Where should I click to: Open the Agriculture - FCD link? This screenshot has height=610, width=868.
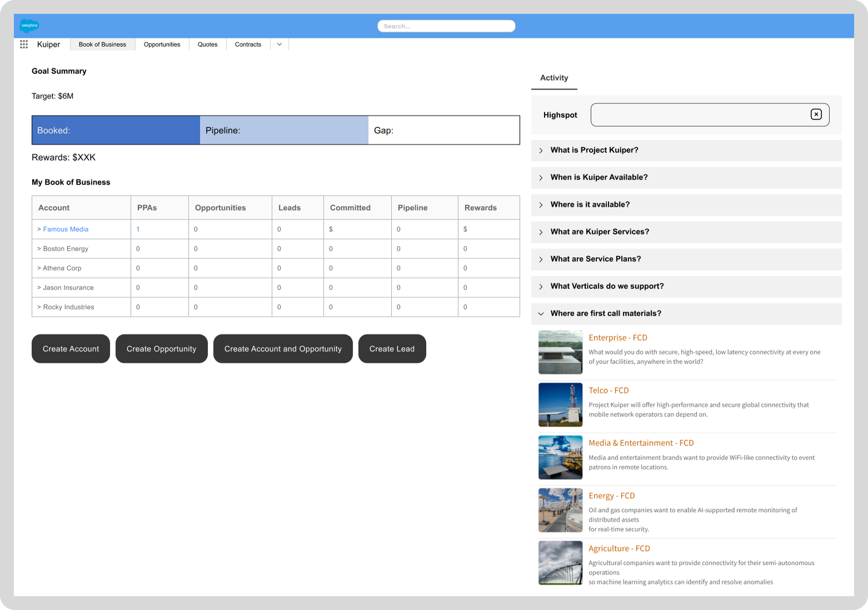tap(619, 548)
